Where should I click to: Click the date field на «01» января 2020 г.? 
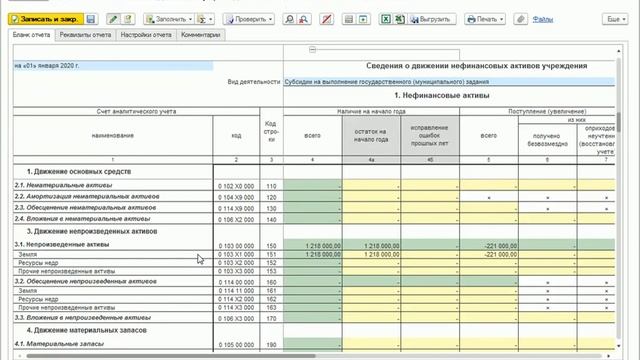pyautogui.click(x=113, y=66)
